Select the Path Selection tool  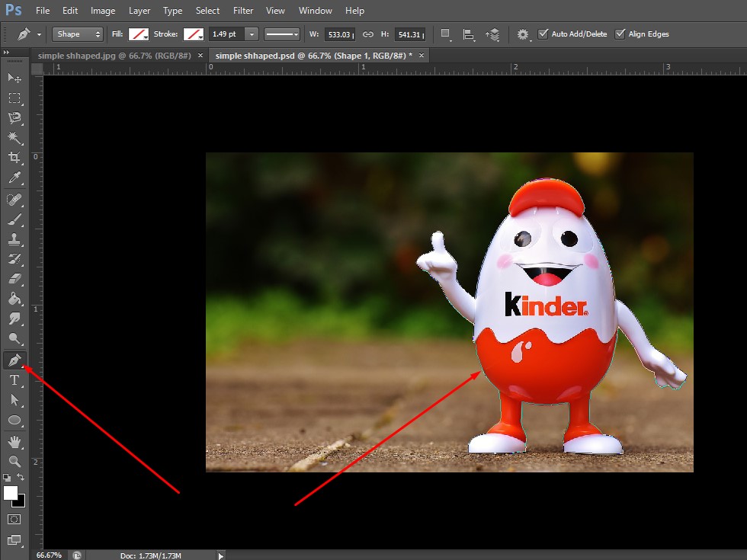click(x=14, y=400)
